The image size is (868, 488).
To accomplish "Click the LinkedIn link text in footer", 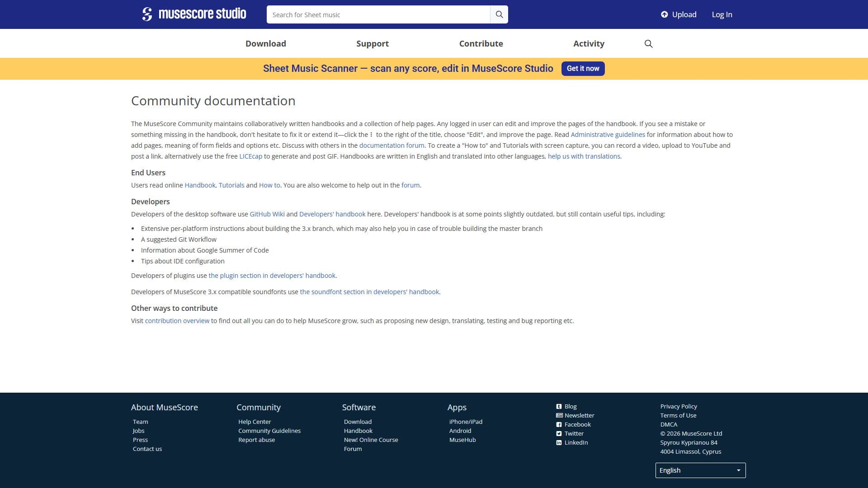I will [576, 442].
